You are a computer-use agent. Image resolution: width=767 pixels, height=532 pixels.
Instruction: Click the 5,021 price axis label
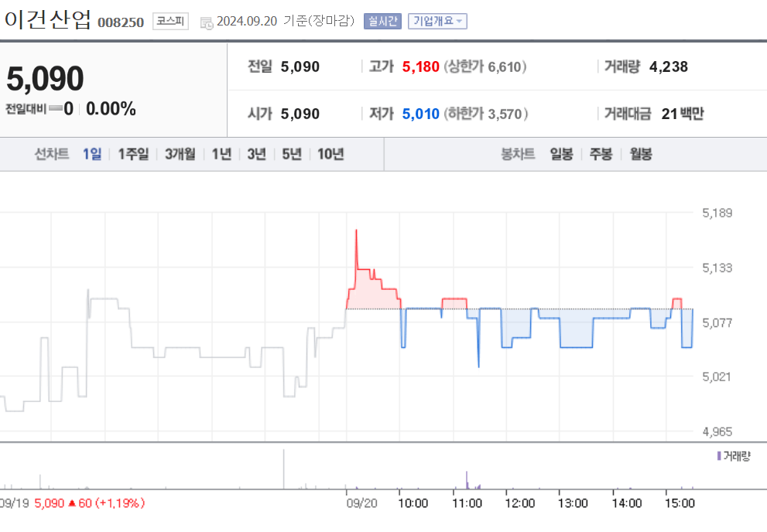717,377
